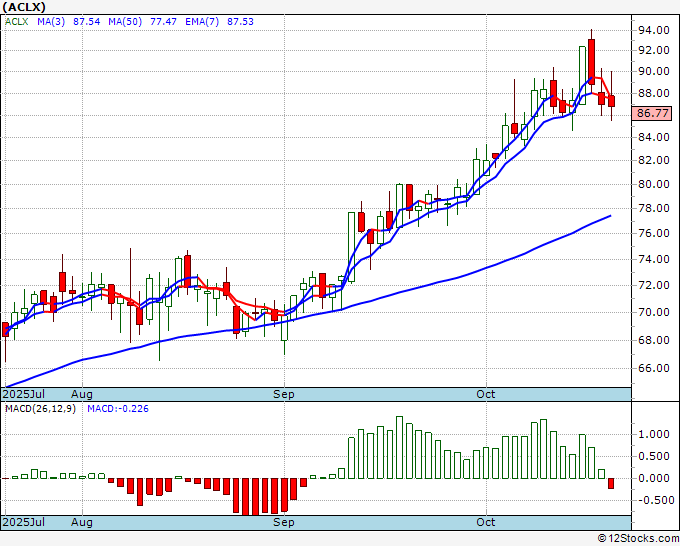Click the green ACLX legend label
The image size is (680, 546).
(x=16, y=22)
